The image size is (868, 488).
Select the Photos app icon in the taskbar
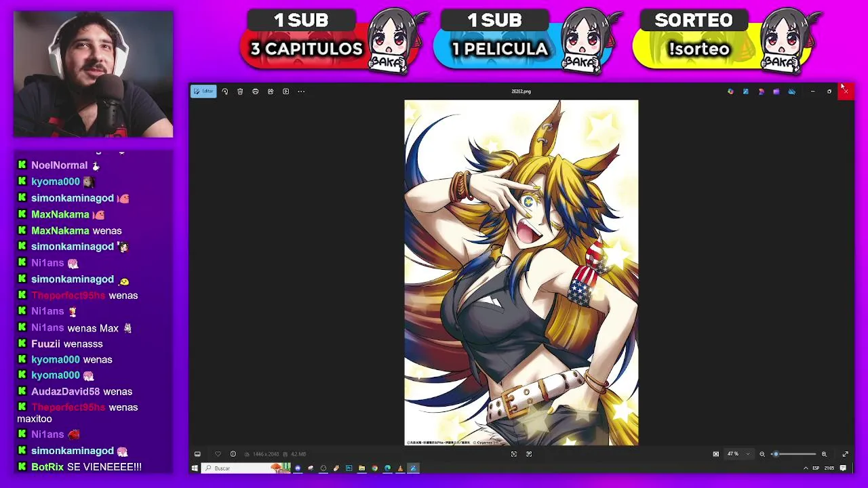pyautogui.click(x=413, y=468)
